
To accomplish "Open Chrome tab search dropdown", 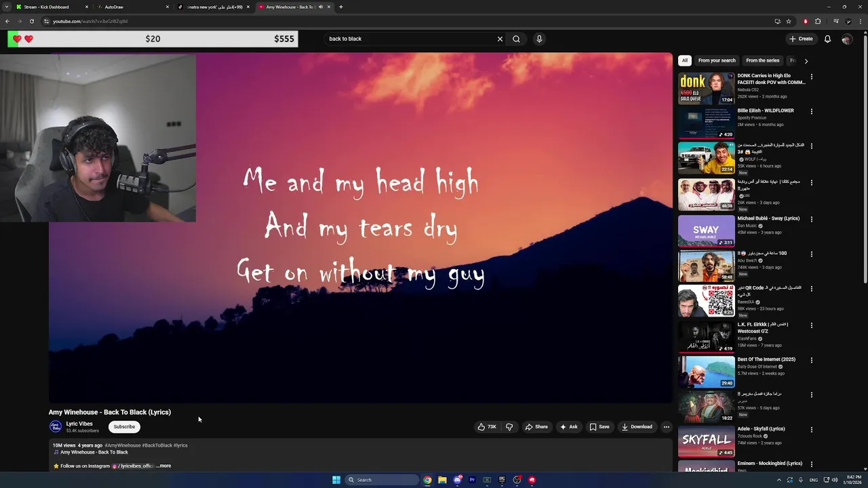I will [7, 7].
